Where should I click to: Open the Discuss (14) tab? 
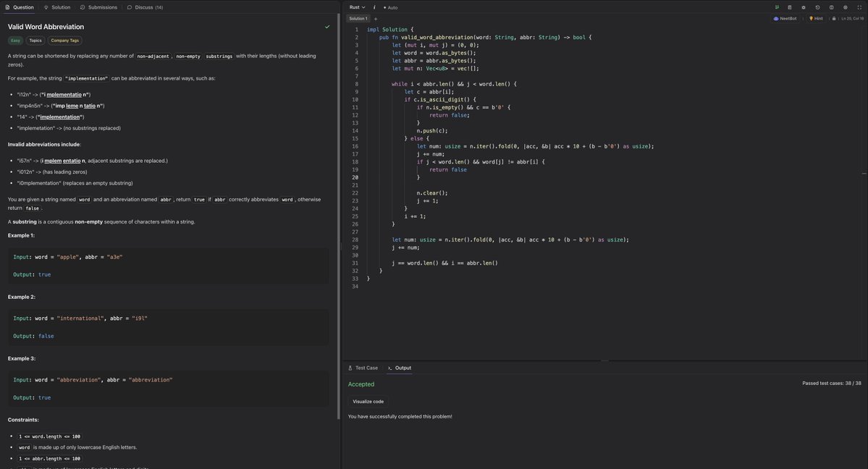coord(145,7)
